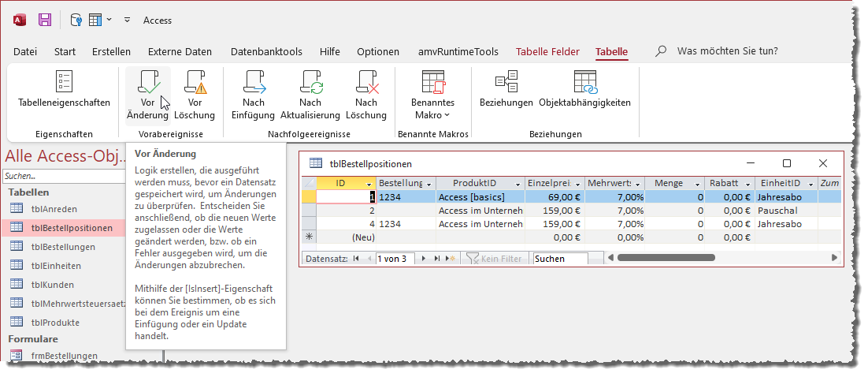
Task: Open the table view icon in quick access toolbar
Action: pos(95,20)
